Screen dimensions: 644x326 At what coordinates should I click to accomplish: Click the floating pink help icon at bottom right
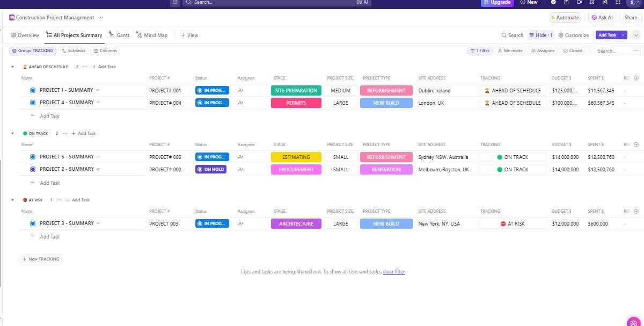point(634,322)
